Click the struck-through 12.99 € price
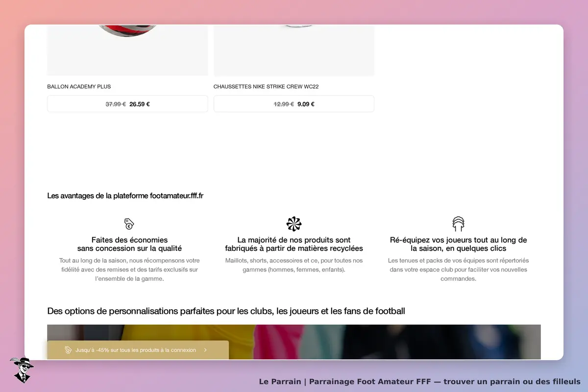Screen dimensions: 588x392 point(284,104)
